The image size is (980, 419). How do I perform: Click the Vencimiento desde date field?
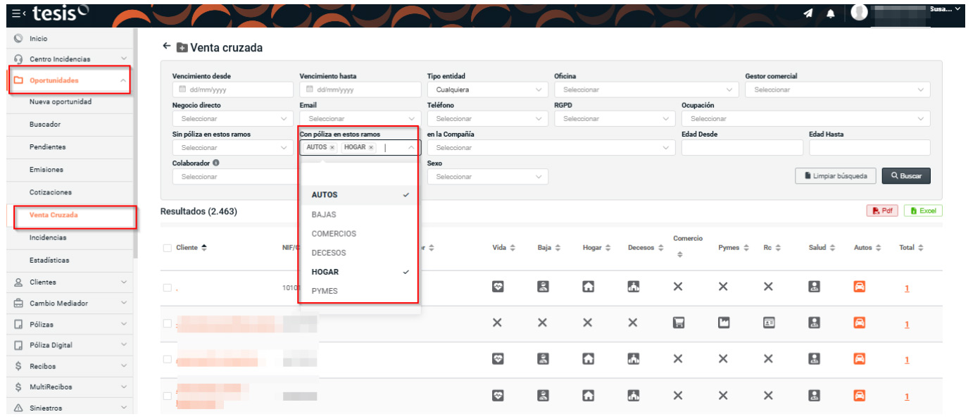click(x=232, y=90)
